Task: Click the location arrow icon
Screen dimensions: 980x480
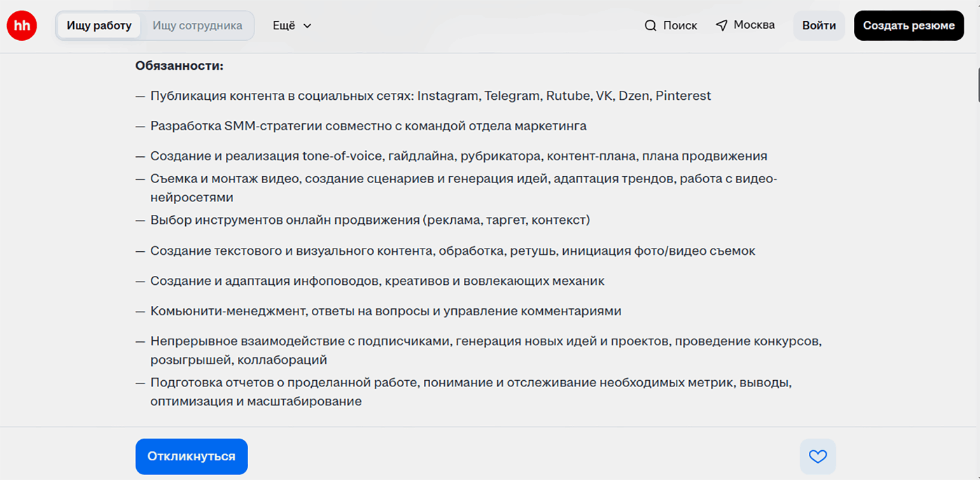Action: pyautogui.click(x=721, y=25)
